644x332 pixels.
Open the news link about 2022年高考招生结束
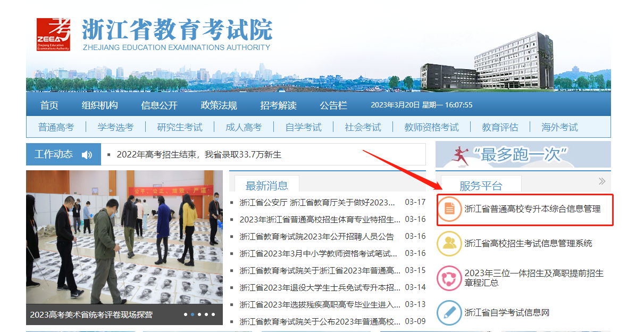[198, 154]
